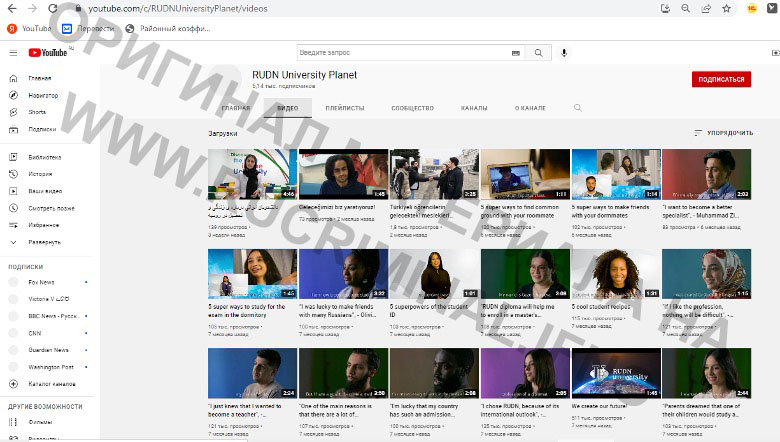Viewport: 780px width, 442px height.
Task: Open the 'Cool student recipes' video thumbnail
Action: [615, 274]
